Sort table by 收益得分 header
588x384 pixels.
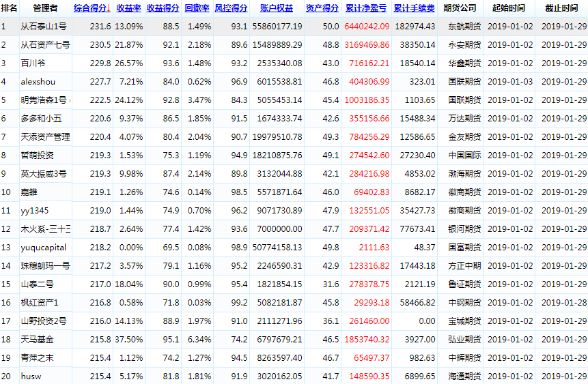click(163, 8)
